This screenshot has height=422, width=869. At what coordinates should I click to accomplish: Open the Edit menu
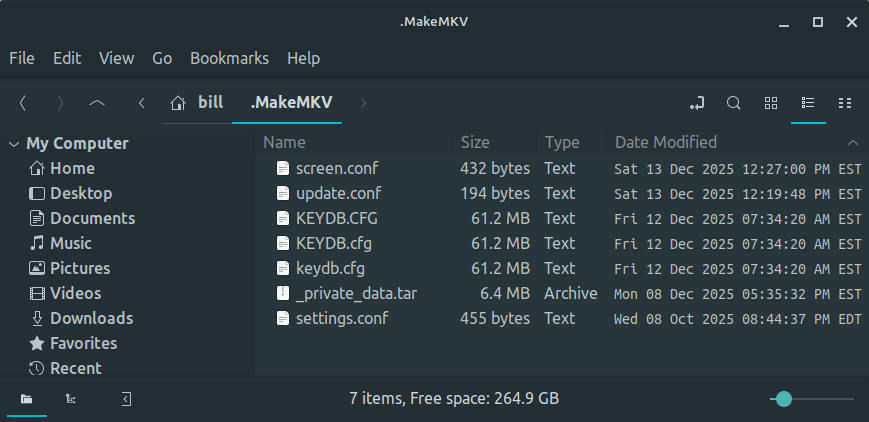tap(67, 58)
